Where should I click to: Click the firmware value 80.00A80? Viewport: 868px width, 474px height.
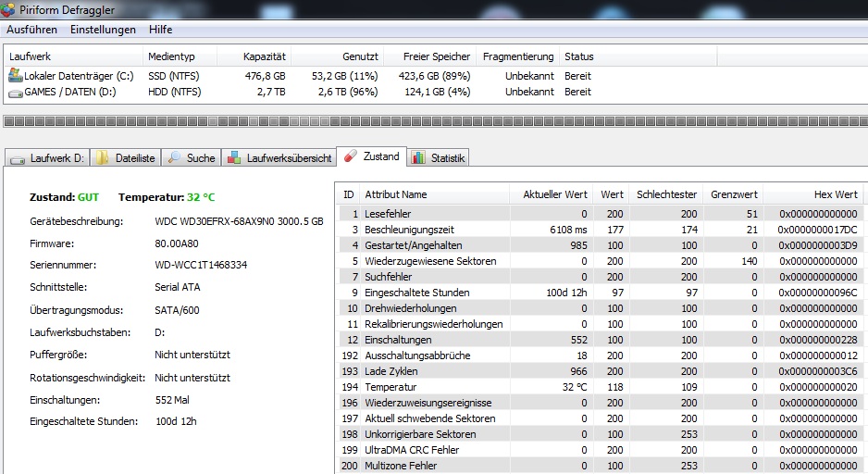click(177, 243)
